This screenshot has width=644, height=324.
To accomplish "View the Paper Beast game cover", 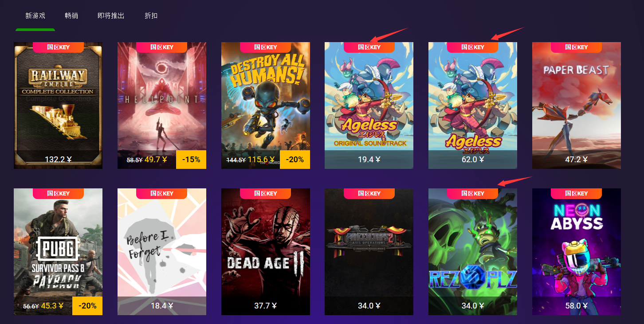I will pos(577,105).
